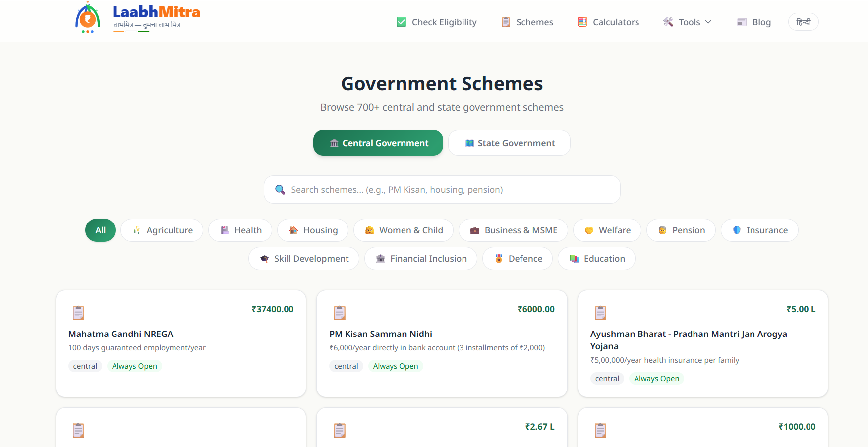Go to Check Eligibility page
The width and height of the screenshot is (868, 447).
click(436, 22)
